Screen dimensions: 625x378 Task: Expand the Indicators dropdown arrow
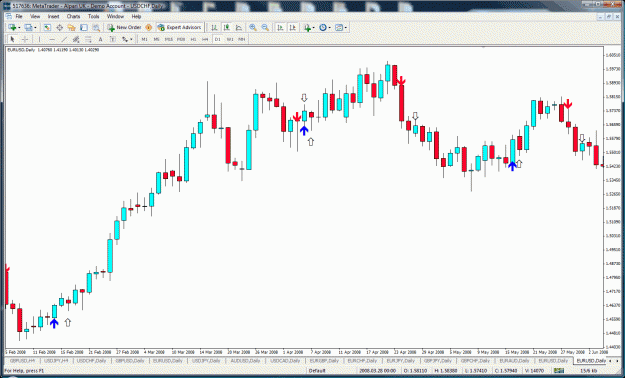click(x=314, y=28)
